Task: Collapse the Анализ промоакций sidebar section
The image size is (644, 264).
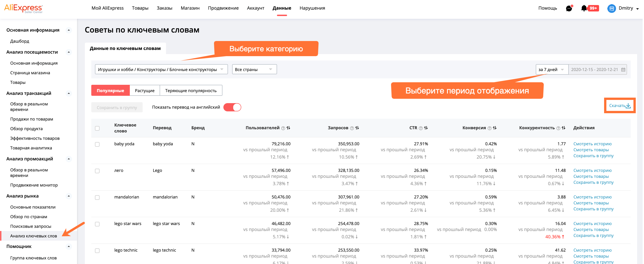Action: point(69,159)
